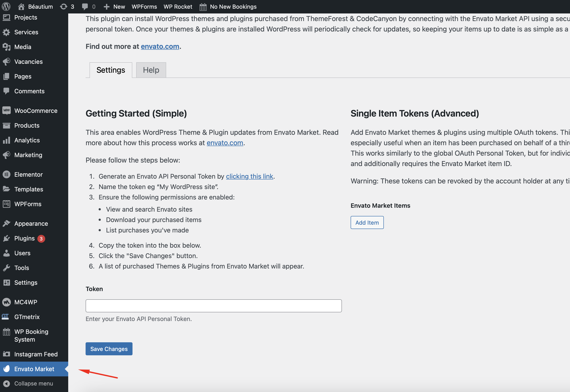Click the Add Item button
This screenshot has width=570, height=392.
click(367, 222)
